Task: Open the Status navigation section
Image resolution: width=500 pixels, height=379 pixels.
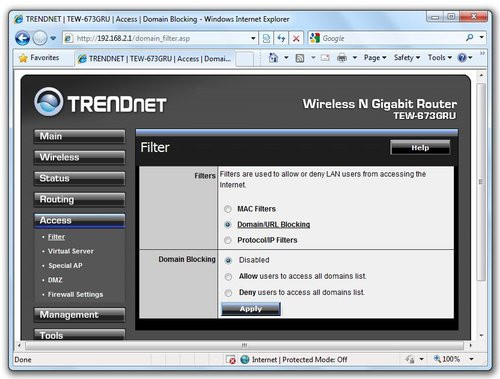Action: (79, 178)
